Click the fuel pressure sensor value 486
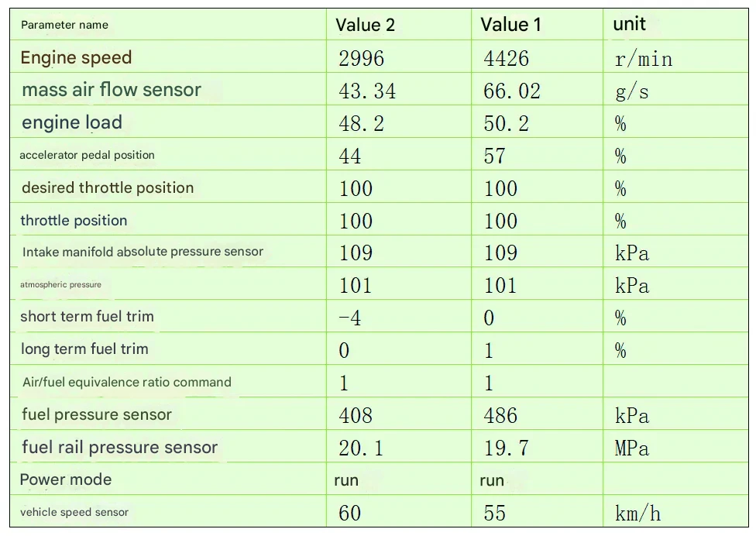 [500, 416]
